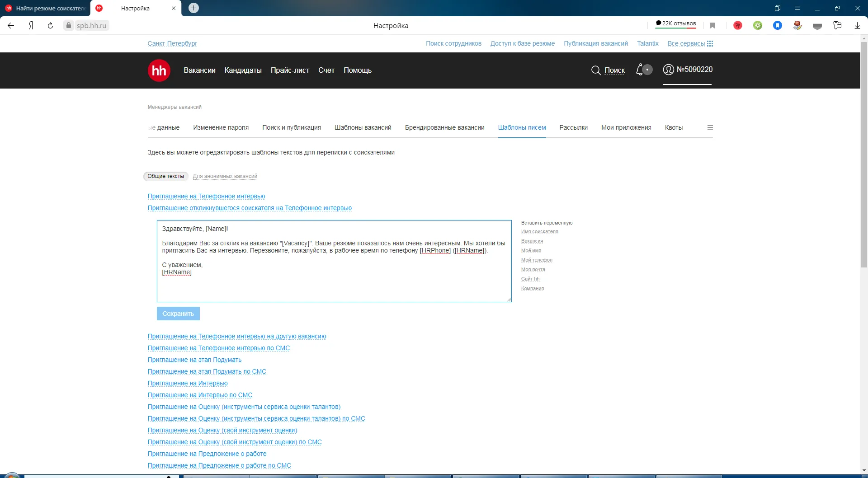Viewport: 868px width, 478px height.
Task: Open the notifications bell icon
Action: point(639,70)
